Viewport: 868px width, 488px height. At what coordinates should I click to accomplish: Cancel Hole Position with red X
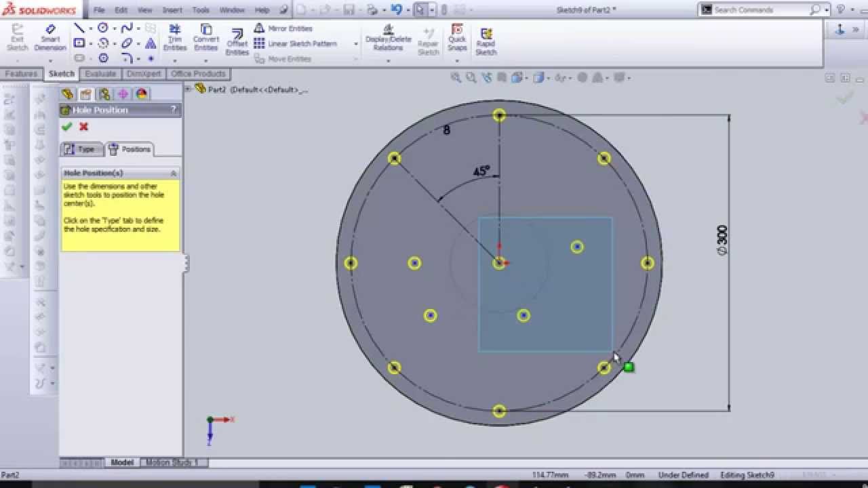pos(83,127)
